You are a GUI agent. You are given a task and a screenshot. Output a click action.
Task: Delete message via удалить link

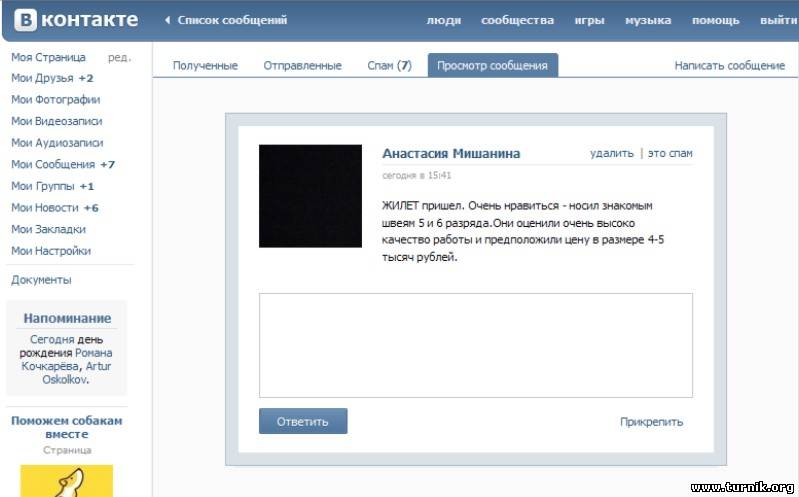click(611, 154)
